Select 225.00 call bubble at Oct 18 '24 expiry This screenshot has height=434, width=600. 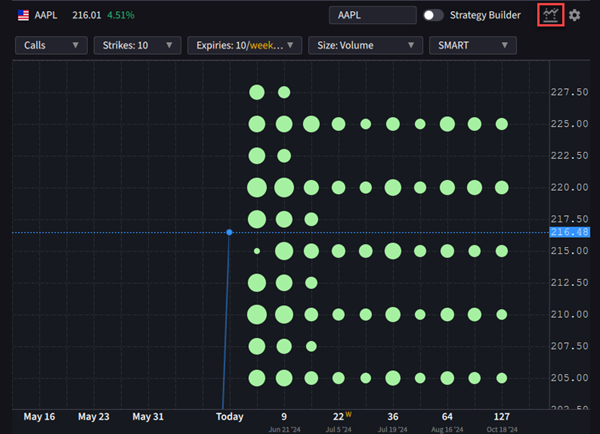click(502, 124)
